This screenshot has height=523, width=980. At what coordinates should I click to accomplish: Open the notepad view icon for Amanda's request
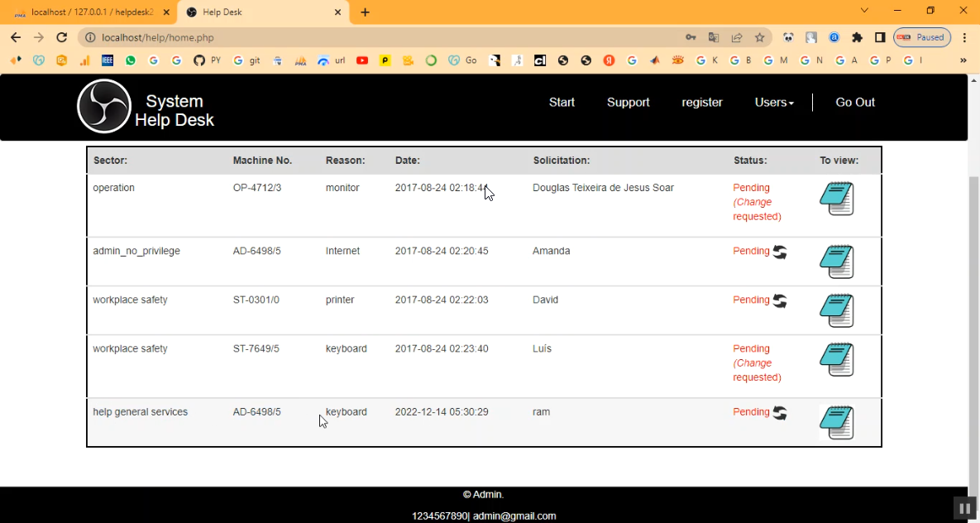pyautogui.click(x=836, y=261)
